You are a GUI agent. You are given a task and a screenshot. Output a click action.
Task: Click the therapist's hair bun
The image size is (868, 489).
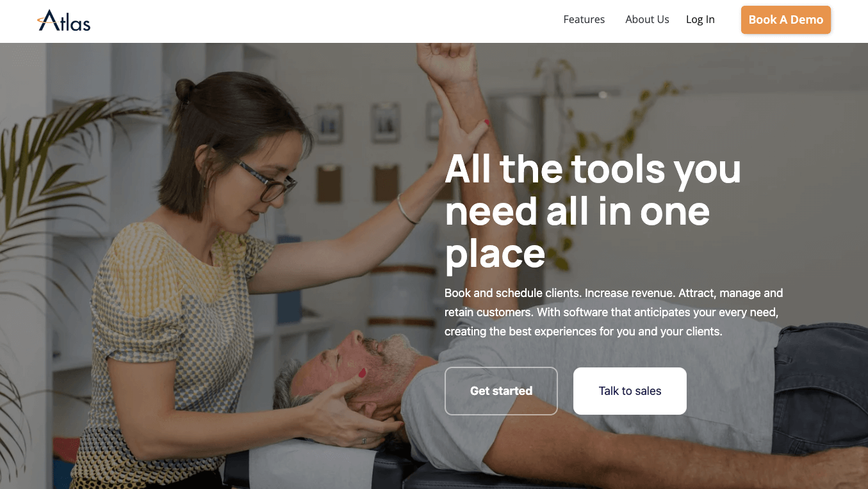185,91
